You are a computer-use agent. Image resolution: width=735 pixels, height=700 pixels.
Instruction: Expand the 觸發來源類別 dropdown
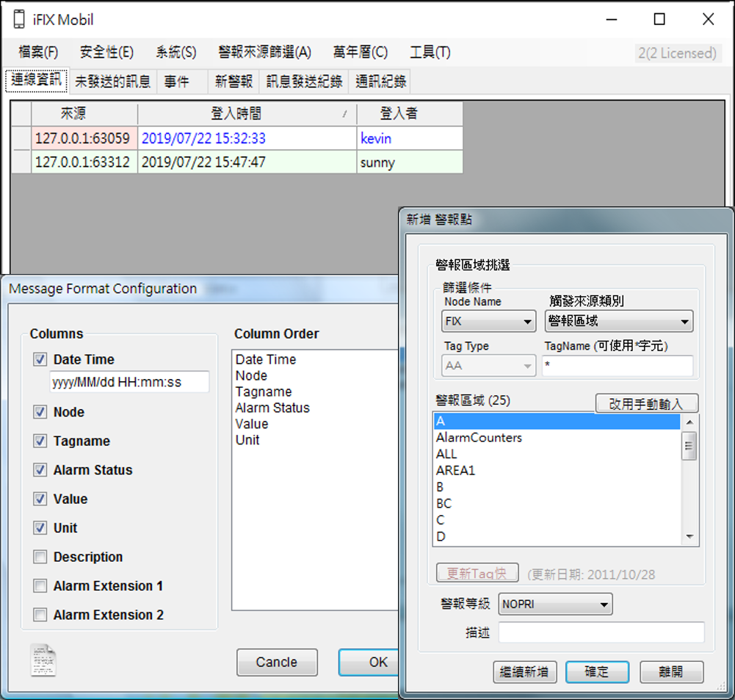(618, 321)
